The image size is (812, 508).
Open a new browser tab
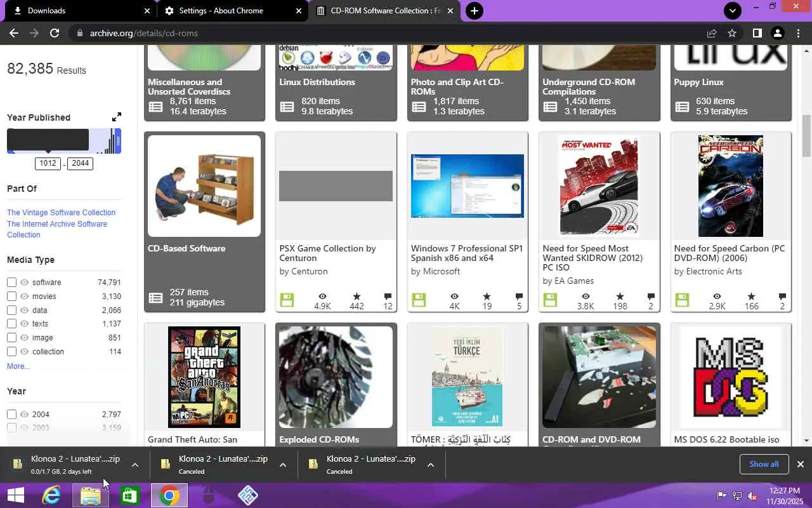coord(474,11)
